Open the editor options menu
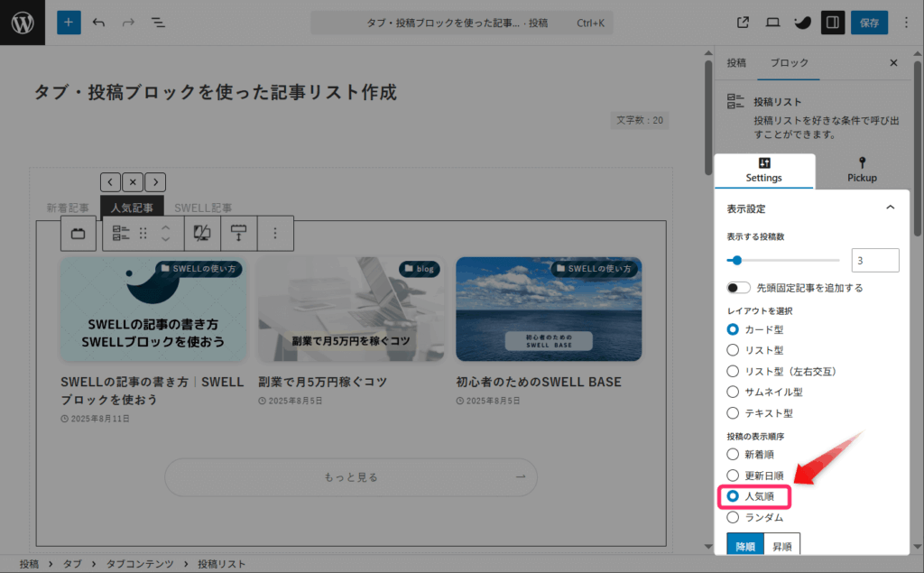 click(x=906, y=23)
